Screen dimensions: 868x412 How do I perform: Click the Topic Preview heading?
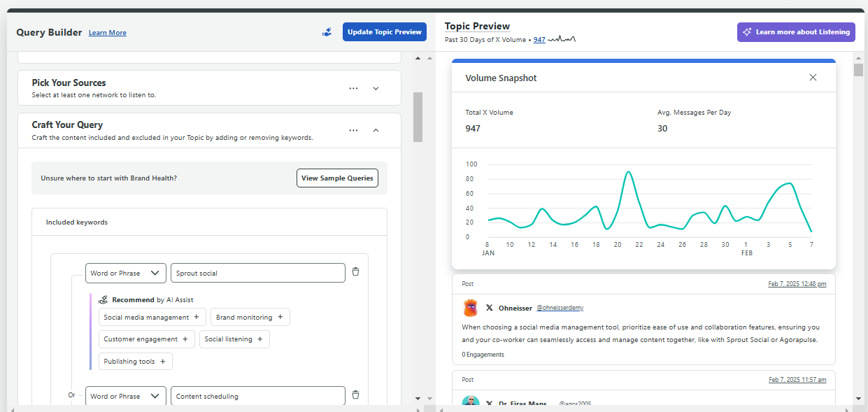point(477,26)
